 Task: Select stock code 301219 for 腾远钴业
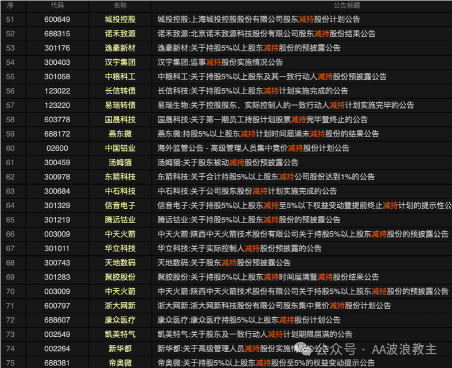tap(57, 220)
